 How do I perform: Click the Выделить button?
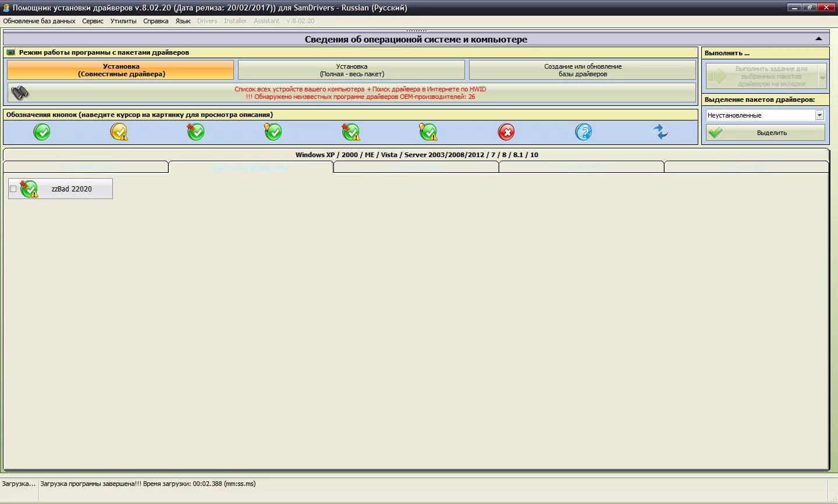click(x=765, y=133)
